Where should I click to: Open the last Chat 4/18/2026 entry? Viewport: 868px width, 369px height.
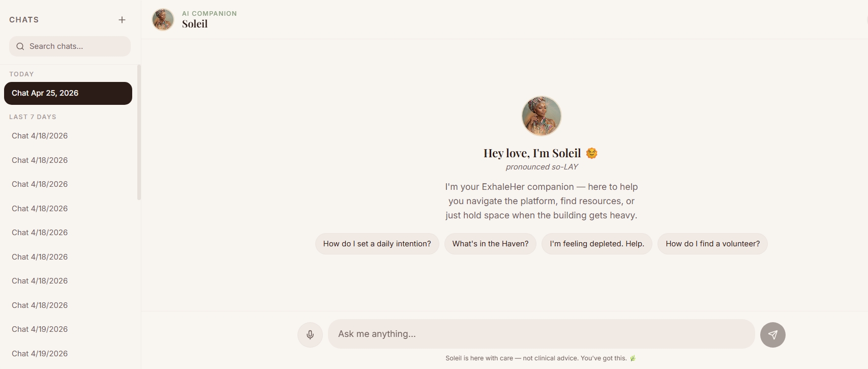(40, 305)
